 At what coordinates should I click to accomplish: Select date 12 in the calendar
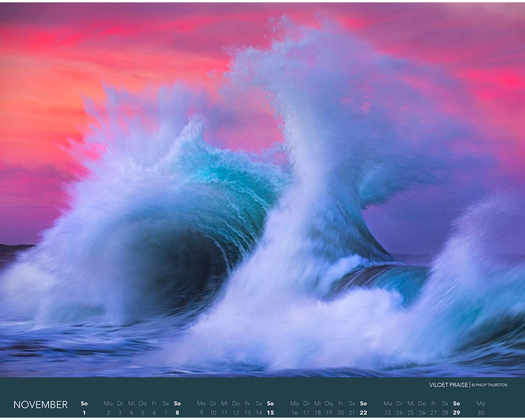236,412
